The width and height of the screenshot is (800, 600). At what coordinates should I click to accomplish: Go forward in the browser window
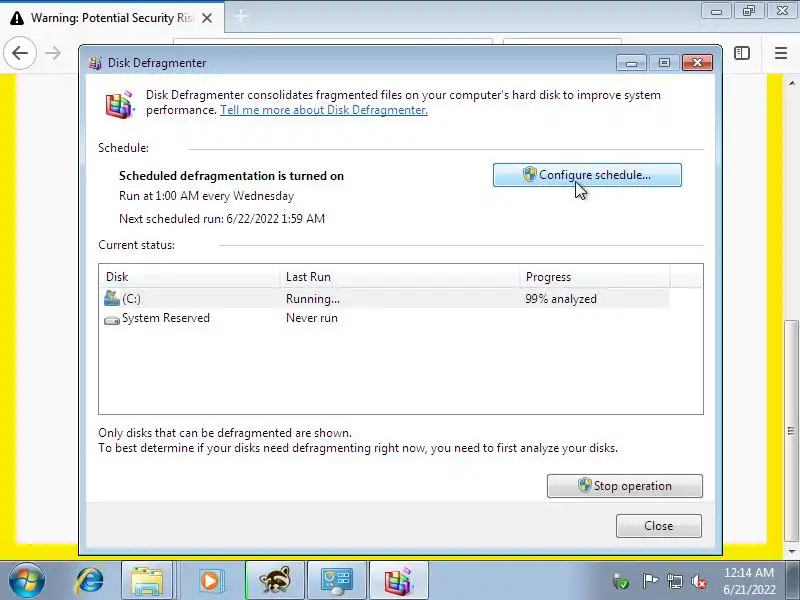(53, 53)
